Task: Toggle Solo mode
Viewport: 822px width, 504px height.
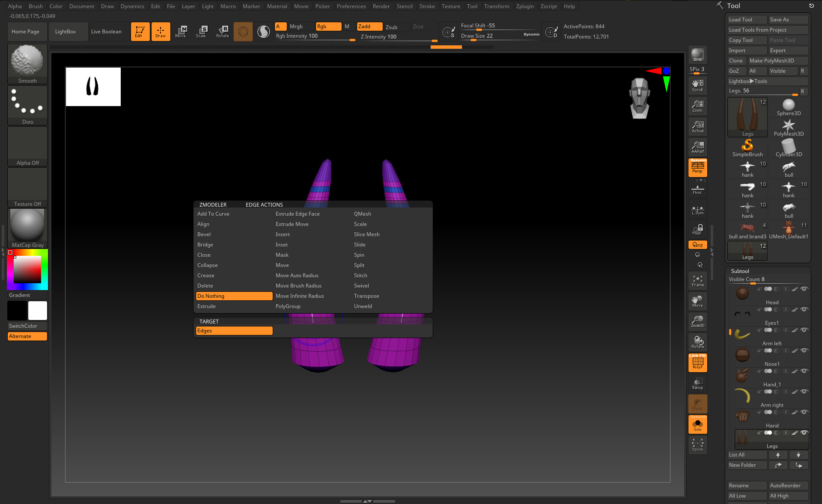Action: tap(697, 424)
